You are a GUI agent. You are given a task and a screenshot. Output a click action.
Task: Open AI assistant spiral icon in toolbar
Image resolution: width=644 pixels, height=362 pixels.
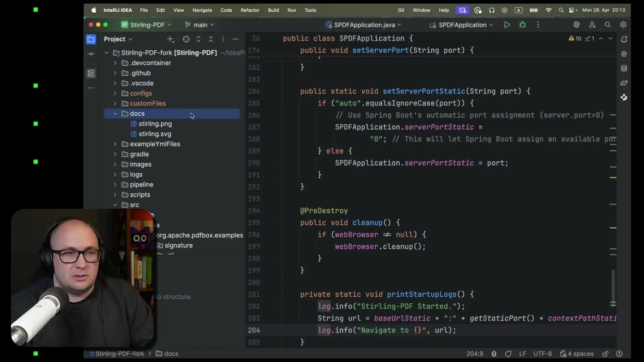click(576, 25)
